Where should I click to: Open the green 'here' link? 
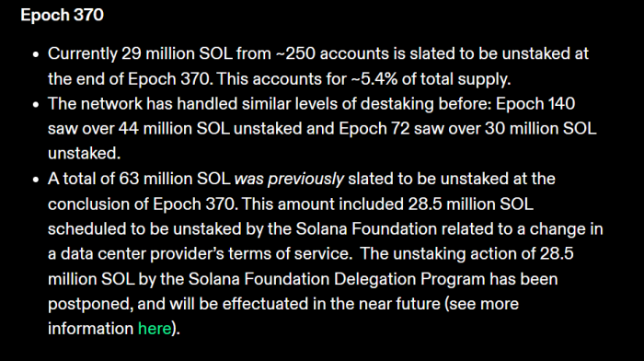coord(155,329)
